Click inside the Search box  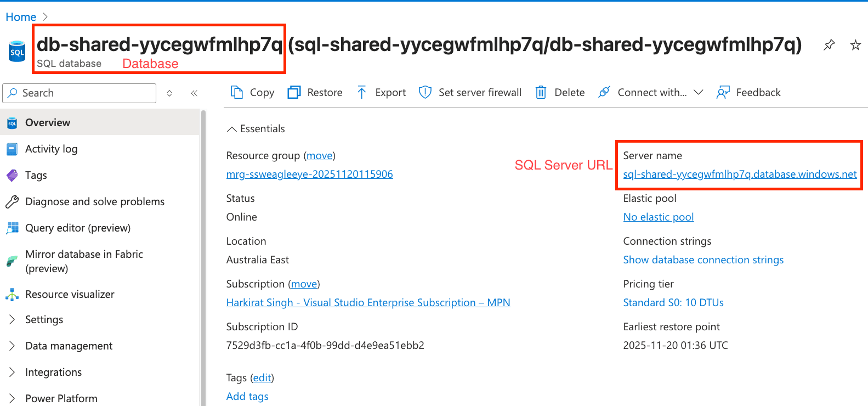coord(79,93)
